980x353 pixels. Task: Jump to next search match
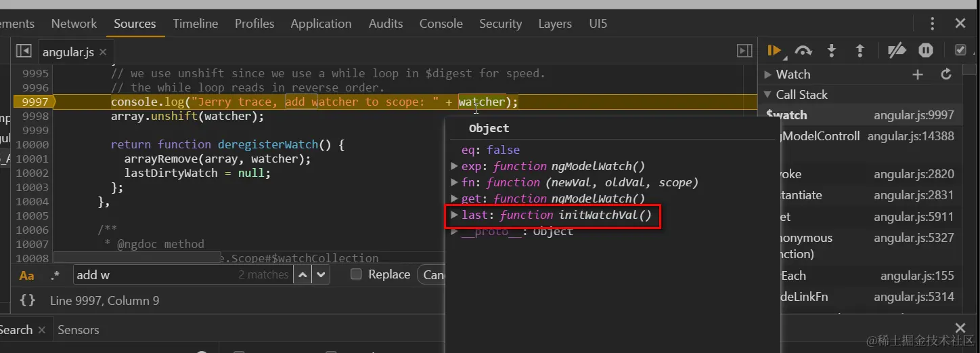coord(321,275)
